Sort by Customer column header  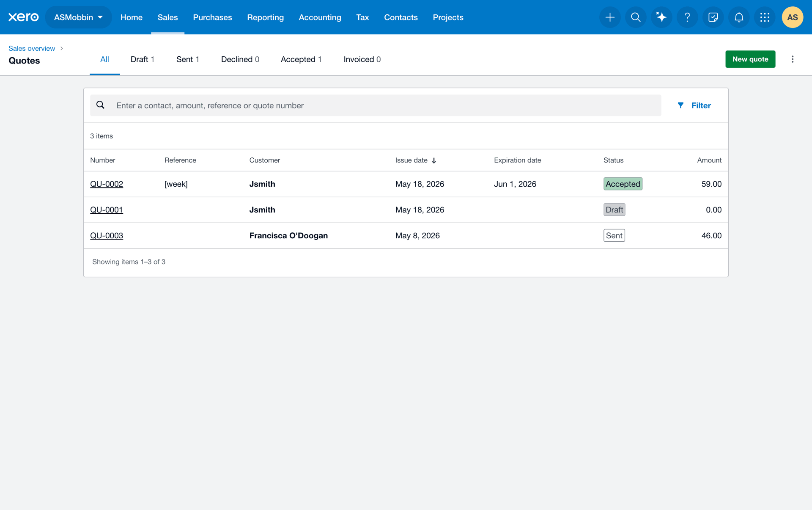click(265, 160)
